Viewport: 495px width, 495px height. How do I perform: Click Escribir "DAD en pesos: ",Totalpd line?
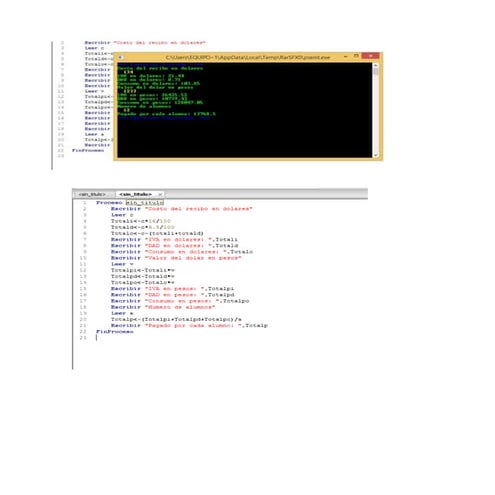click(173, 295)
